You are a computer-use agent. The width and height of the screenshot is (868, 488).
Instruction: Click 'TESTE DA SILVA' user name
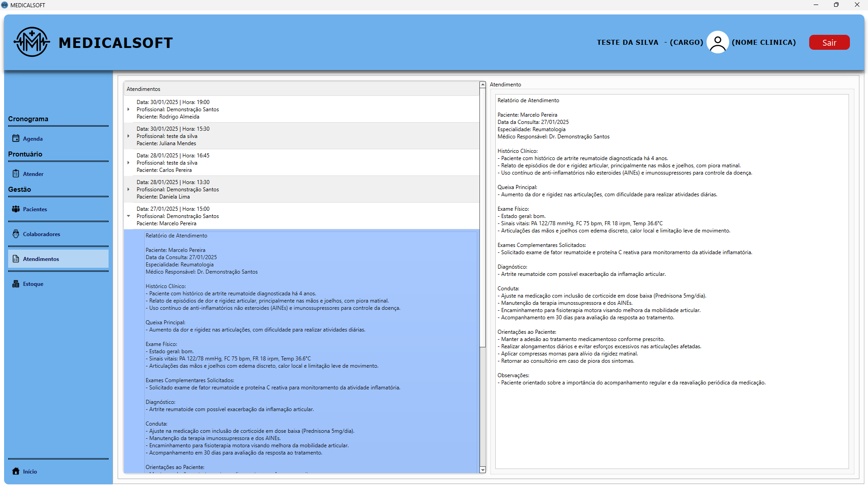(627, 42)
